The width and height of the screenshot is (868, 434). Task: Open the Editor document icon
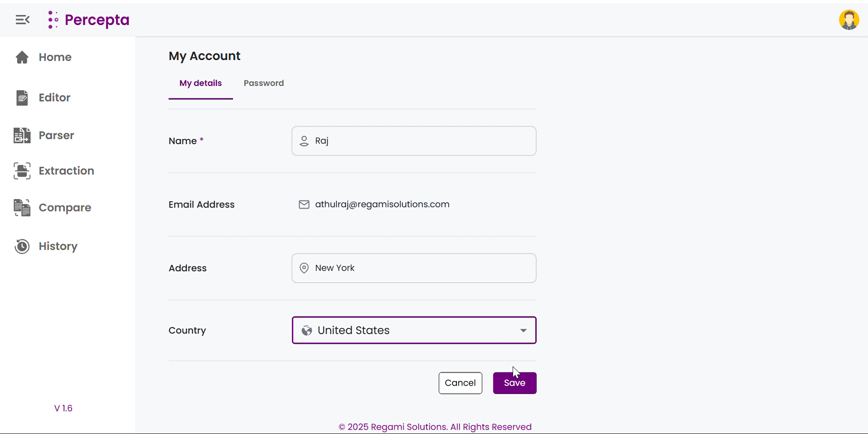pos(22,98)
